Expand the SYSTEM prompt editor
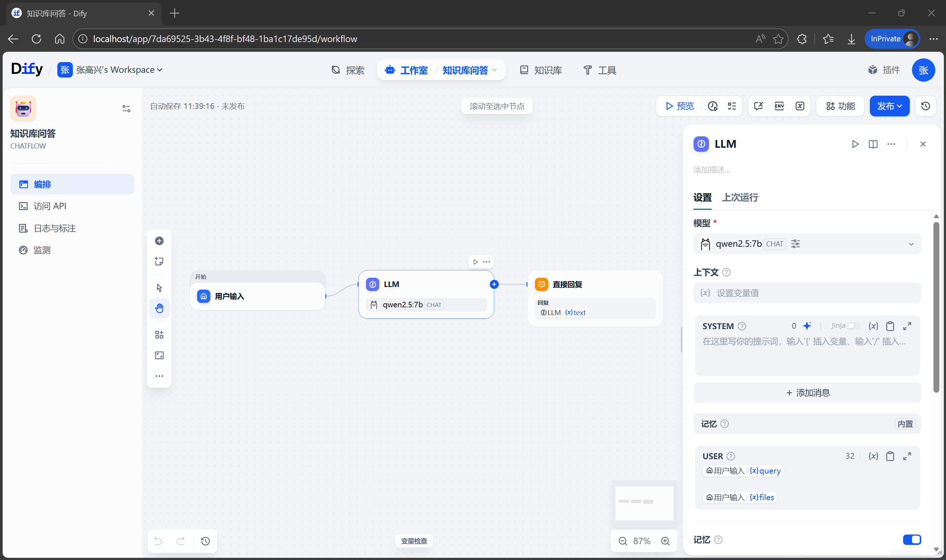Viewport: 946px width, 560px height. point(907,326)
